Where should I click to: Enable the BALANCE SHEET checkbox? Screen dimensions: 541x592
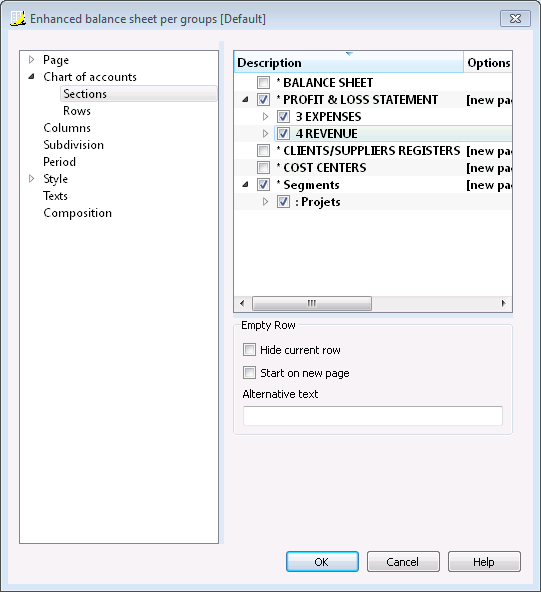(x=263, y=82)
